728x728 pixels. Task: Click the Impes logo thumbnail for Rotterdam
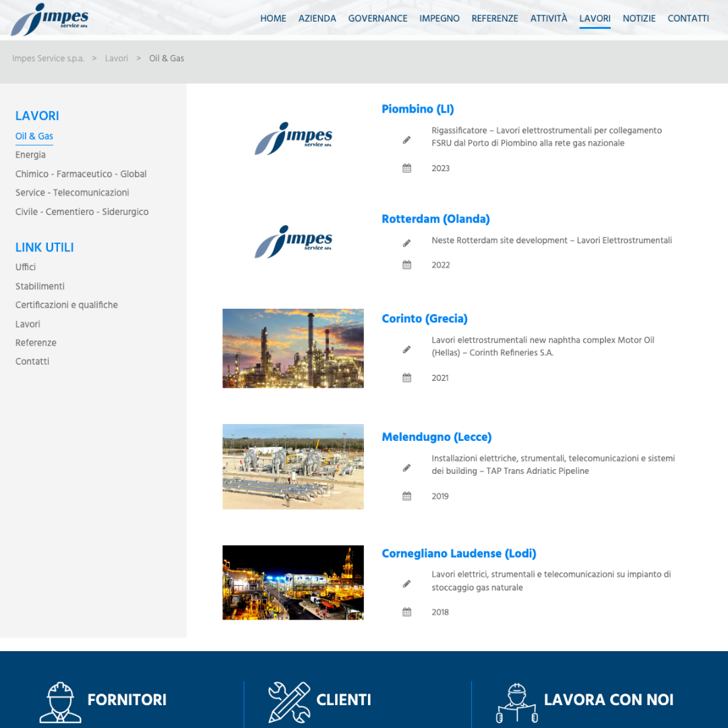pyautogui.click(x=293, y=241)
